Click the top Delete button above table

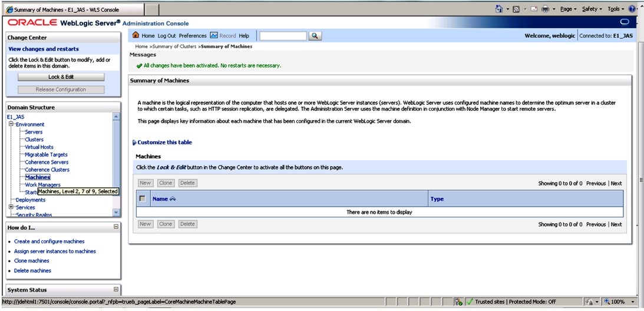pos(187,183)
